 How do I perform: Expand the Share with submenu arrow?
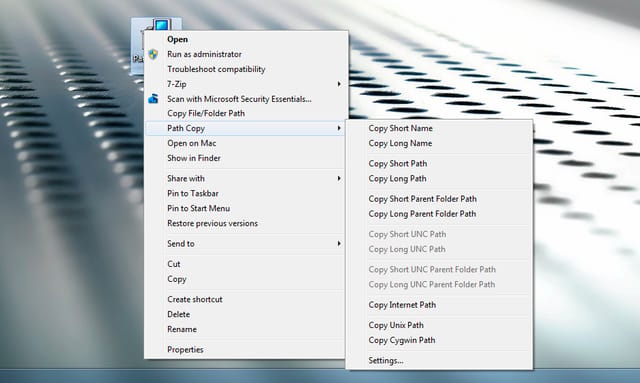point(339,178)
